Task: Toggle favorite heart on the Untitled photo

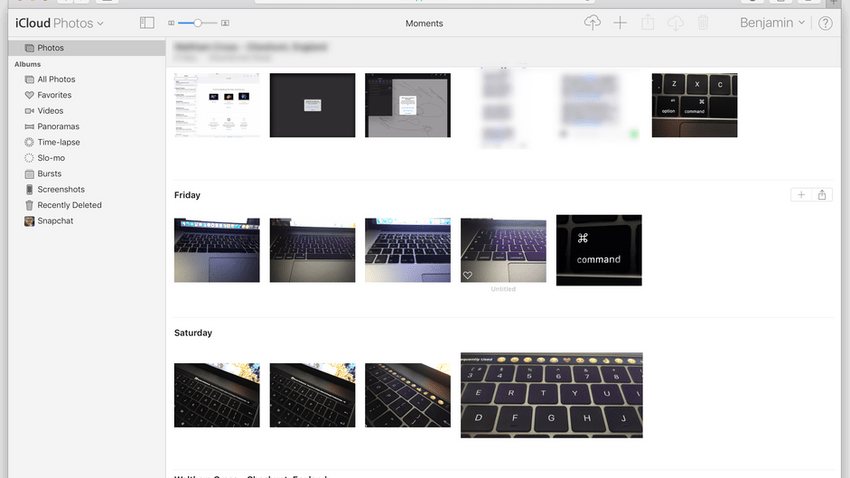Action: pos(467,275)
